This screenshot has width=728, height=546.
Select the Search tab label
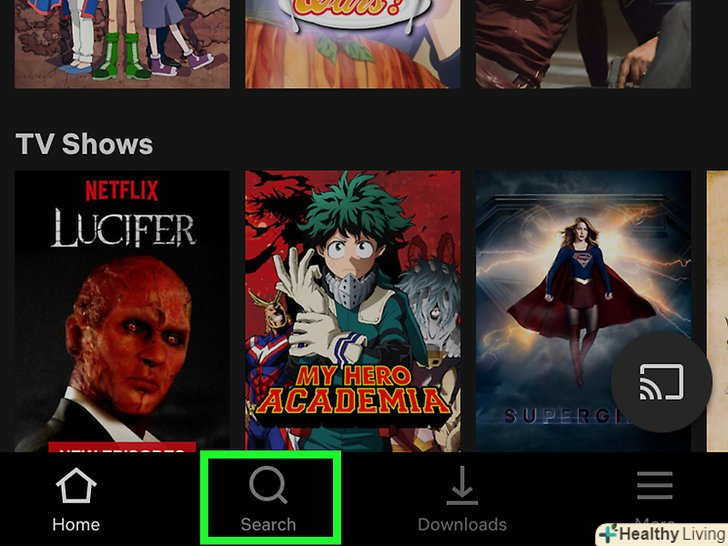click(268, 525)
